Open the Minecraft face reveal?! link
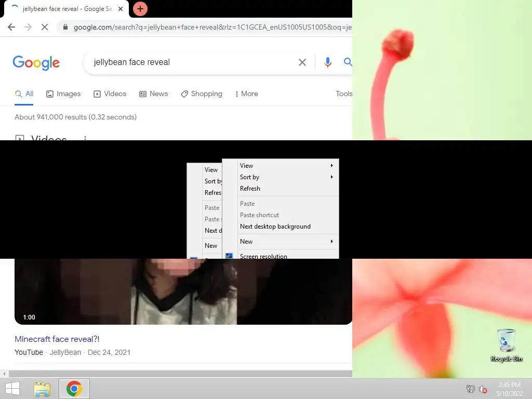The image size is (532, 399). tap(57, 339)
